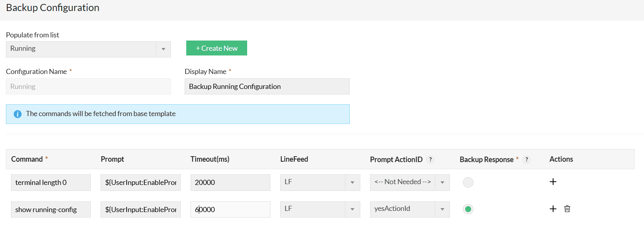The image size is (644, 240).
Task: Click the Backup Response help question icon
Action: click(x=527, y=159)
